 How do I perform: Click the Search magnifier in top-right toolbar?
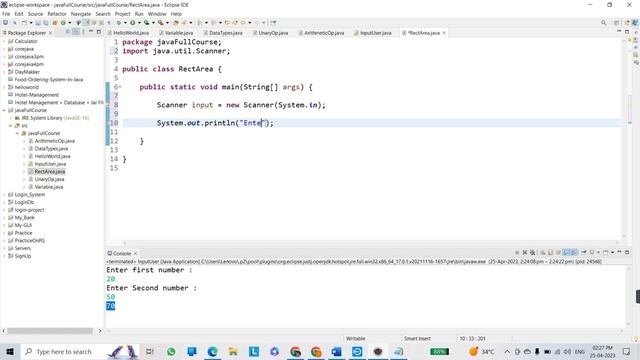click(603, 23)
